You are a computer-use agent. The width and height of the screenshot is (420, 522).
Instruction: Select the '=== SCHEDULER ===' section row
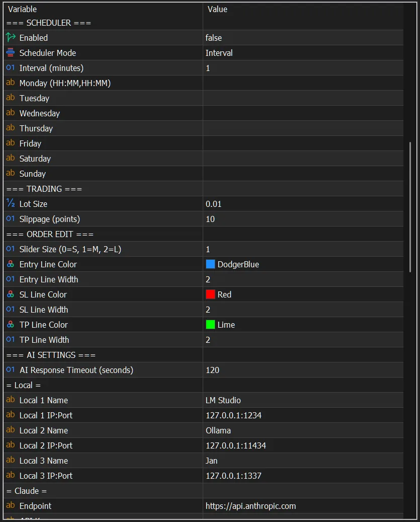click(203, 23)
